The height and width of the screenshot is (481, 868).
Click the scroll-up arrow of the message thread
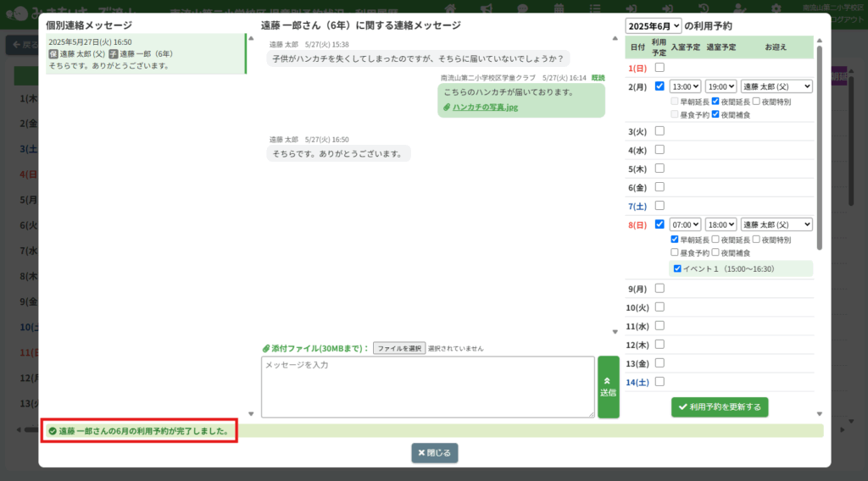tap(615, 37)
